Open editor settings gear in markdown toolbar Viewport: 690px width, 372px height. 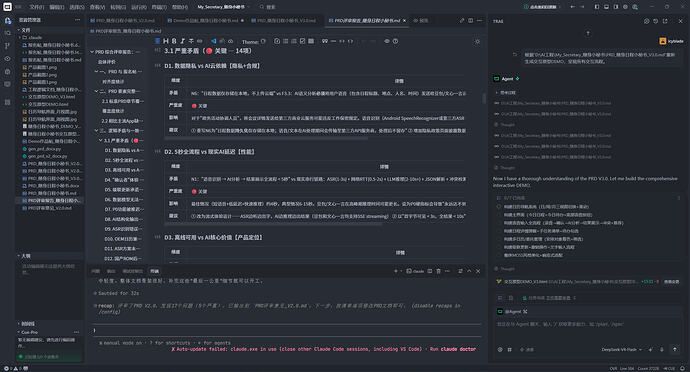pos(477,41)
